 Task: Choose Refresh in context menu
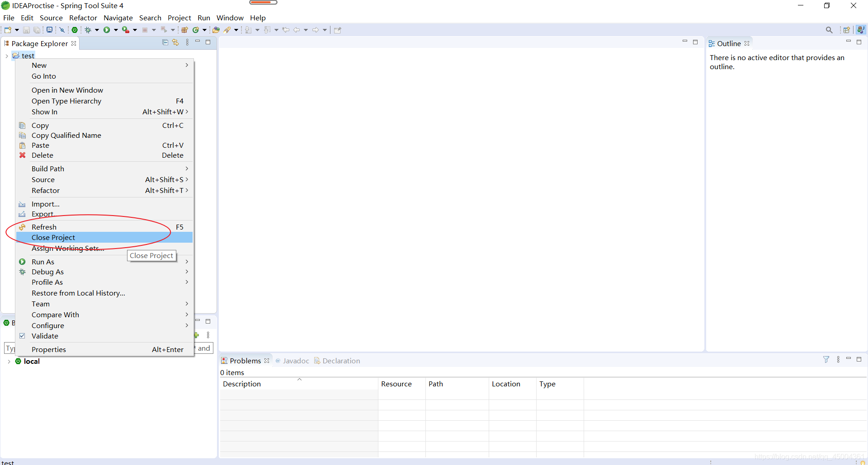104,227
